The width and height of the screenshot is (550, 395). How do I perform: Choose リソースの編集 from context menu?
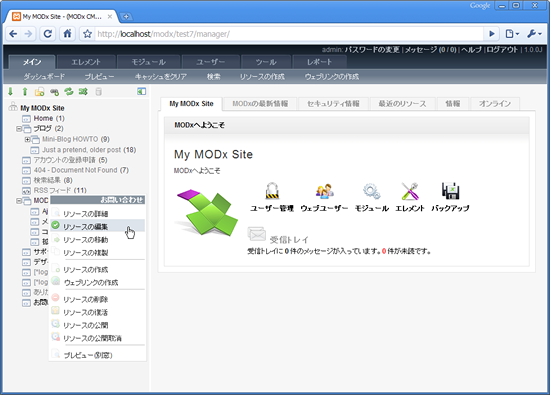click(x=98, y=226)
